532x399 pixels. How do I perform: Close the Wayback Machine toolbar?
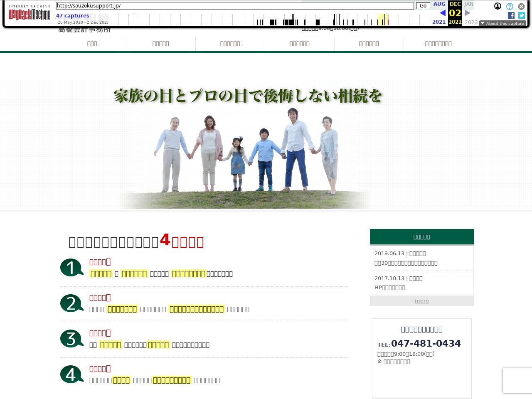pyautogui.click(x=521, y=6)
